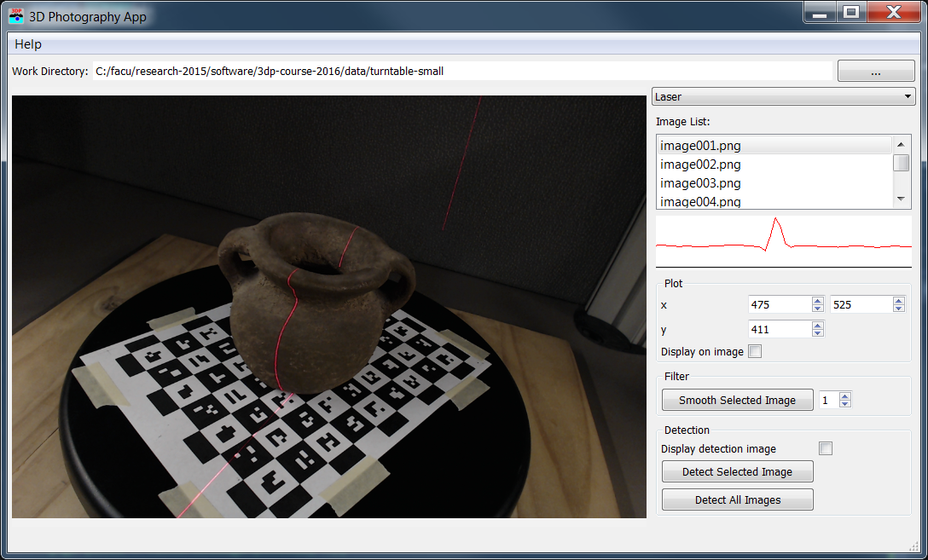The width and height of the screenshot is (928, 560).
Task: Increase the smoothing filter value
Action: click(845, 396)
